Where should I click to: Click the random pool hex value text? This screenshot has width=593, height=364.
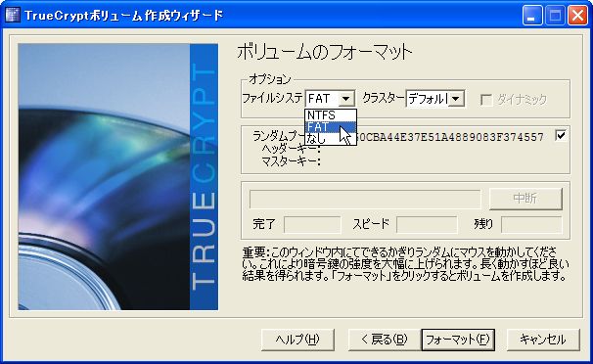450,137
